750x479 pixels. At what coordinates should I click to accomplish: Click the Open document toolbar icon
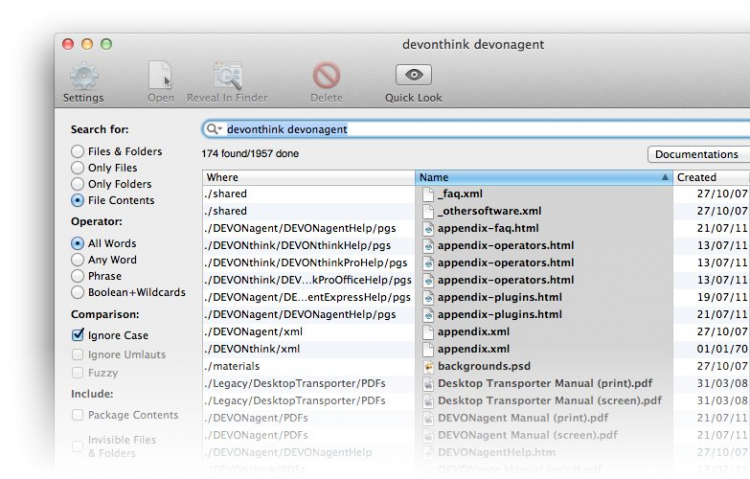click(x=160, y=75)
